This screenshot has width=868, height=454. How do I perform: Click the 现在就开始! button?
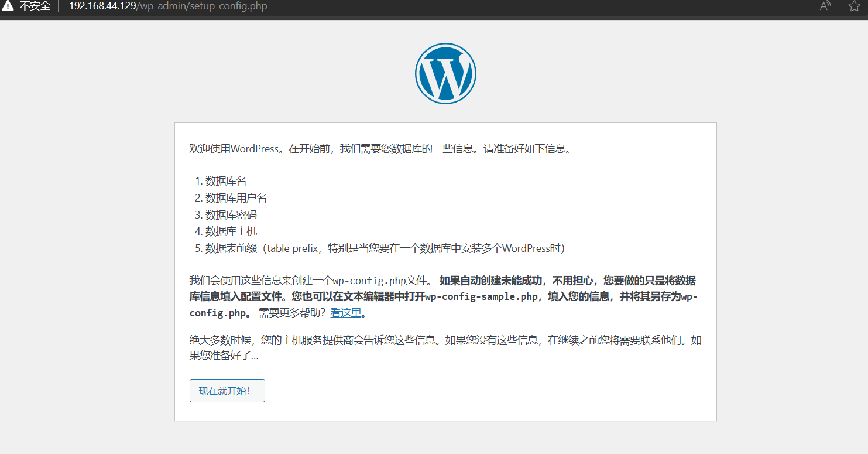pos(227,391)
